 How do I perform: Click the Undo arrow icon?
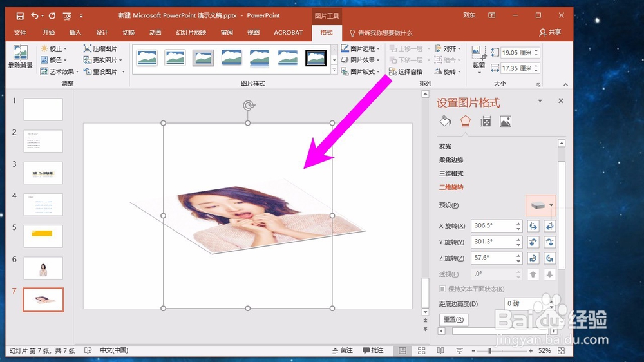pos(35,15)
